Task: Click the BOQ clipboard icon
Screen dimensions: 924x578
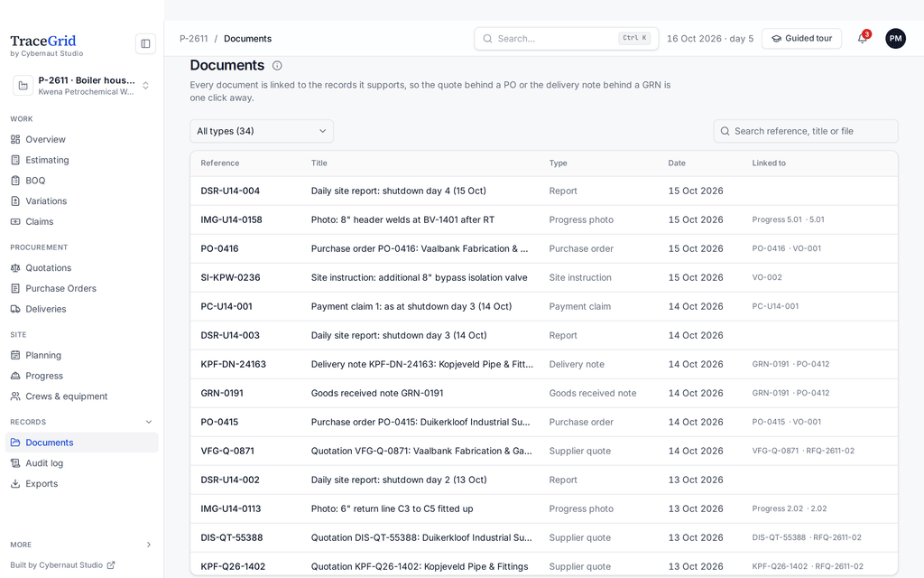Action: (x=15, y=181)
